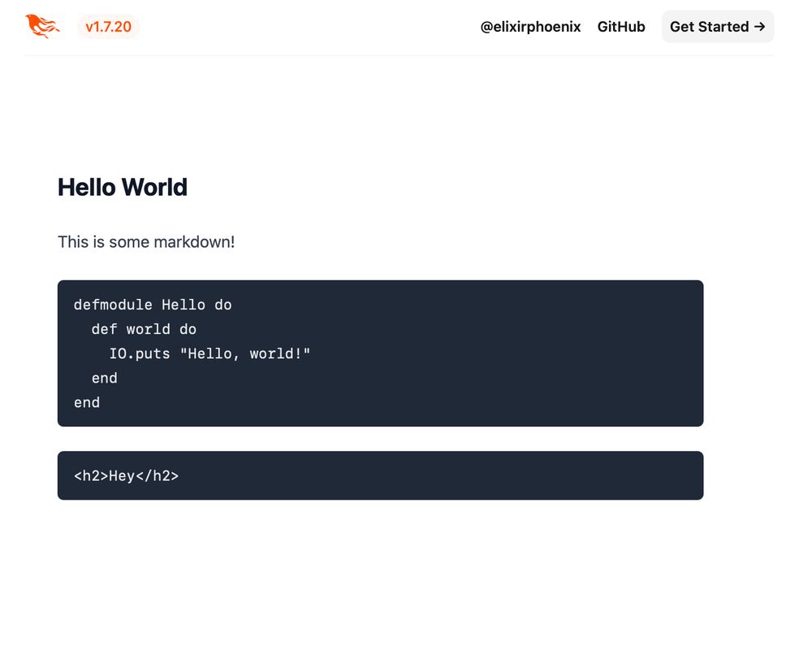Click the v1.7.20 version badge
812x663 pixels.
click(x=108, y=27)
